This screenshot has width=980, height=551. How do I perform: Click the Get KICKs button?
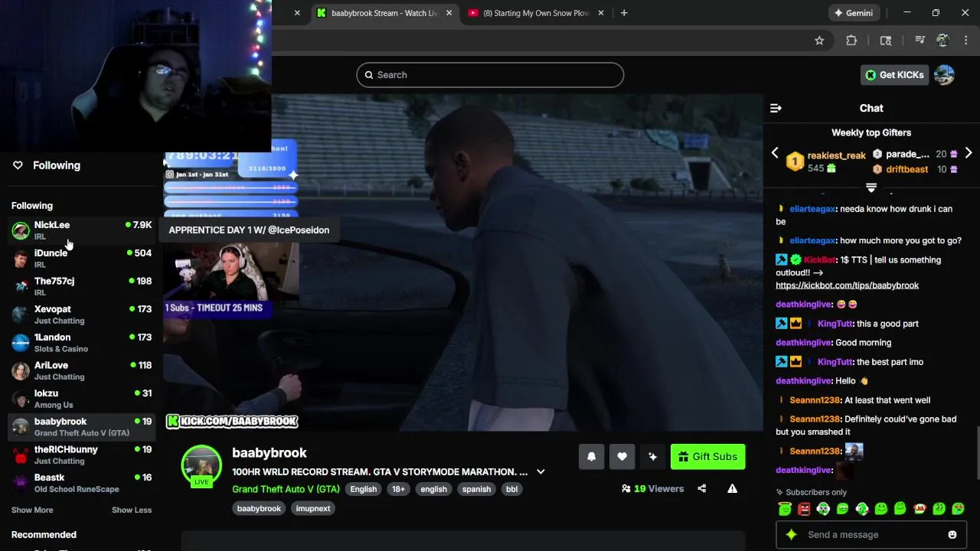[x=894, y=75]
